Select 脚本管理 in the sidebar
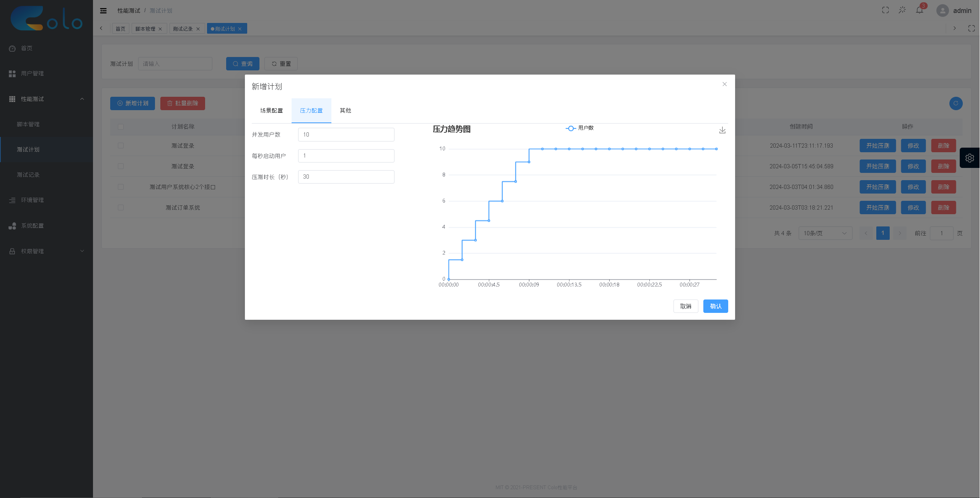Viewport: 980px width, 498px height. [46, 124]
